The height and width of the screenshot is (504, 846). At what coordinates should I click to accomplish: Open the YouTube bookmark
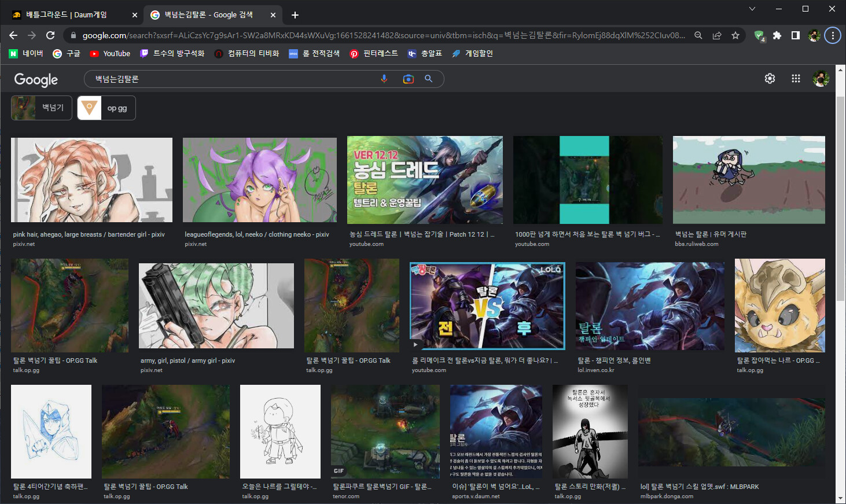[110, 53]
